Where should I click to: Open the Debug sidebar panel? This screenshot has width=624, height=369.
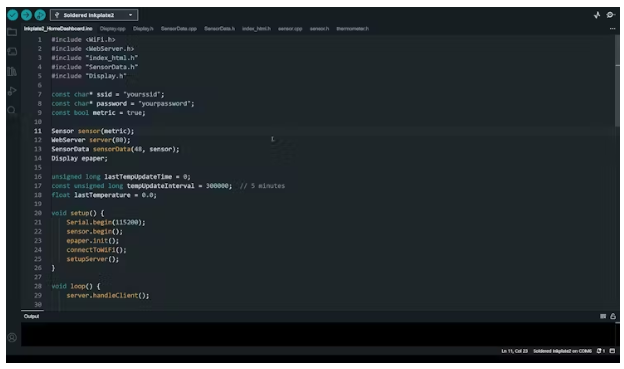12,91
